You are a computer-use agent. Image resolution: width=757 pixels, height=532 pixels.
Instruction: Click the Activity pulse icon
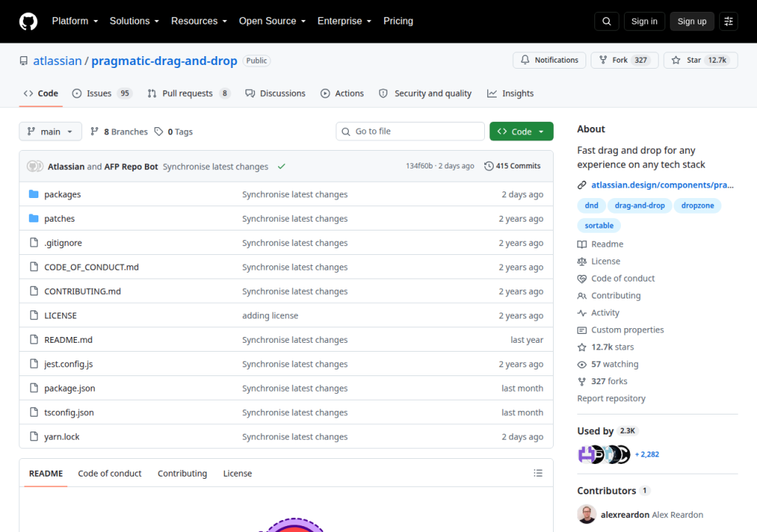point(582,313)
